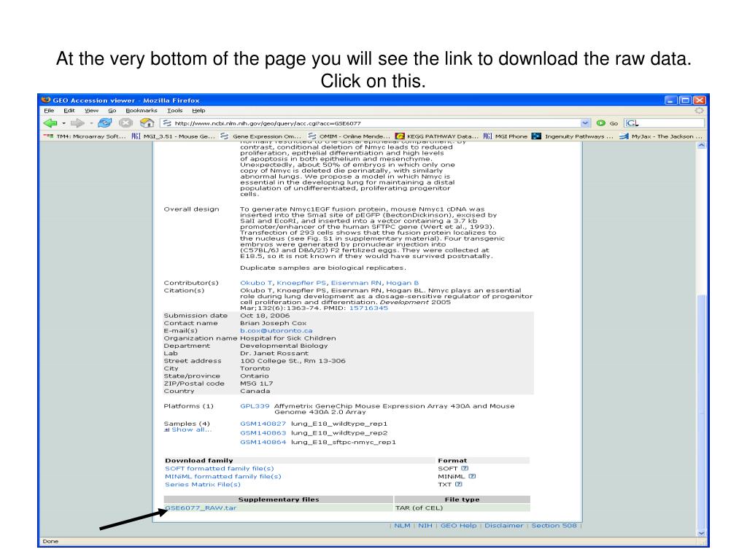The image size is (747, 560).
Task: Open the Tools menu
Action: (x=174, y=111)
